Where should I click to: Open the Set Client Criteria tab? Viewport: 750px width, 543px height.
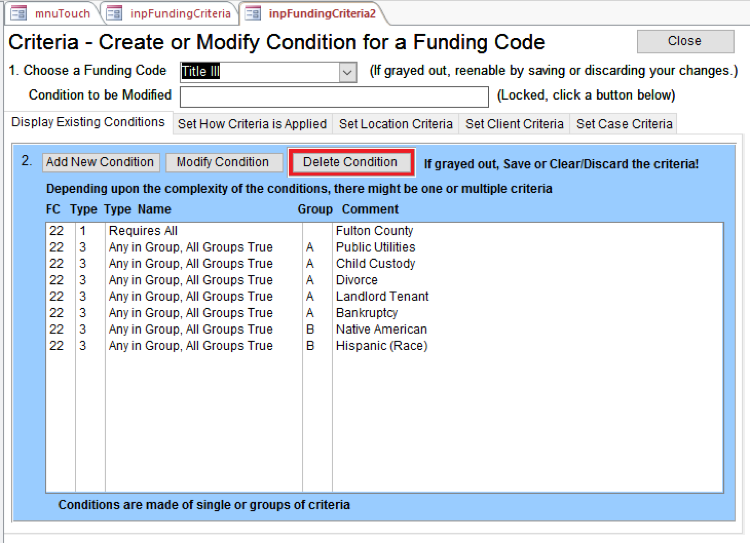tap(514, 124)
